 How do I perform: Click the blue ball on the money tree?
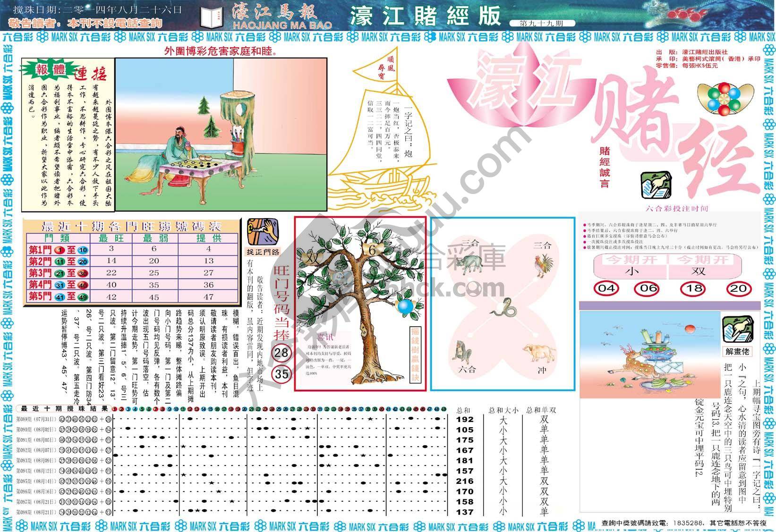(405, 307)
